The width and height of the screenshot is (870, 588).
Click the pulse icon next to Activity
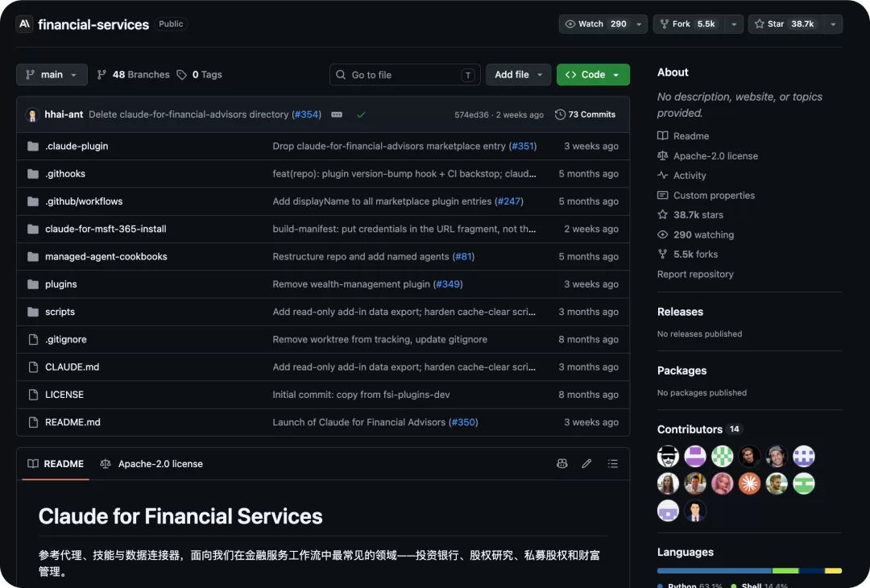[x=662, y=176]
